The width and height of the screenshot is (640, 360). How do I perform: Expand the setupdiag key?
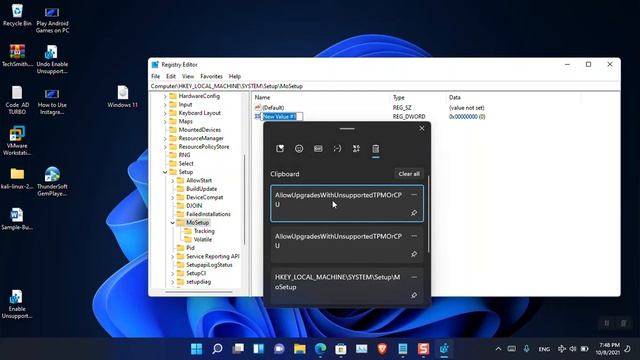pyautogui.click(x=173, y=282)
